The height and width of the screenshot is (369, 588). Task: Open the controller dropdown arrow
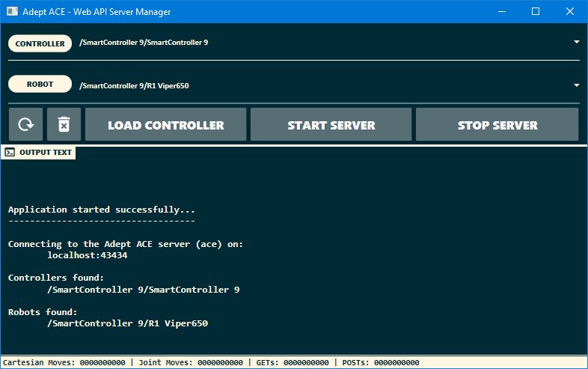coord(576,42)
